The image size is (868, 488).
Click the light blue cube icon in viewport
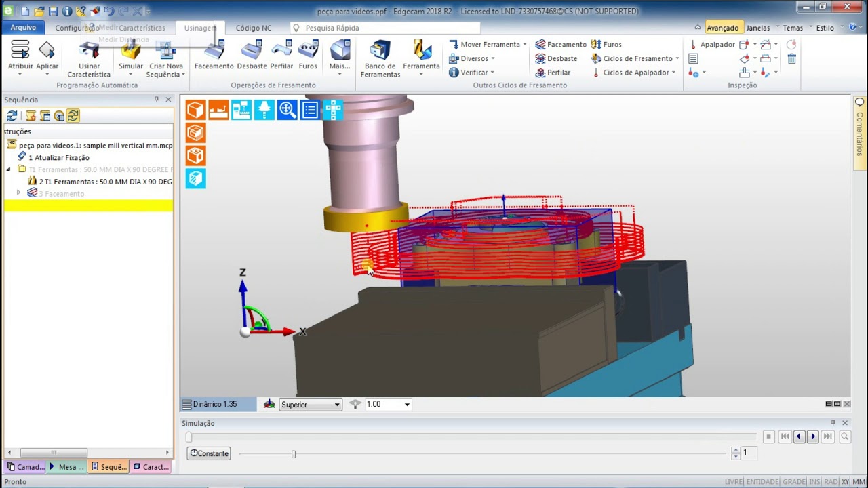coord(195,178)
